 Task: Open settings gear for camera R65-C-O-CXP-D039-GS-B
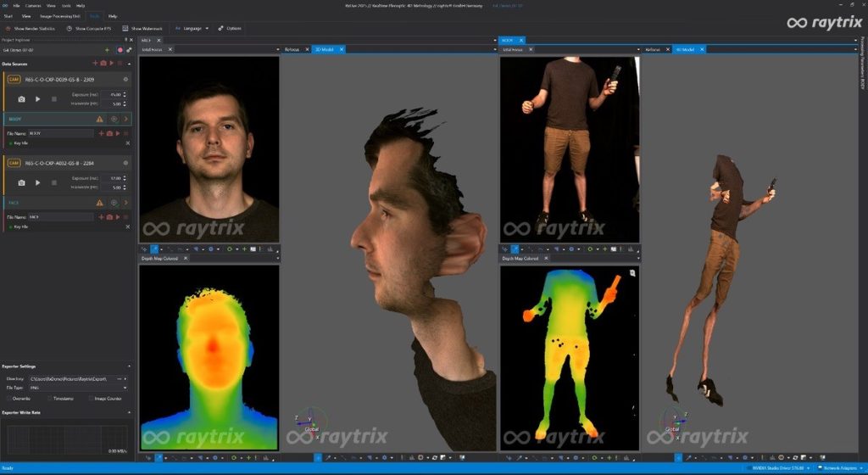125,80
